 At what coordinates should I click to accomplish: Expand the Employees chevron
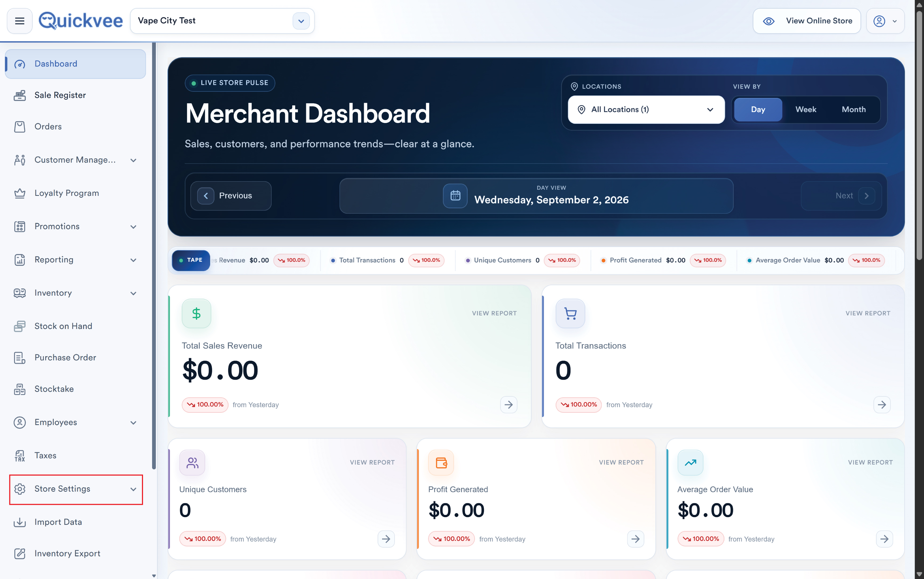[133, 423]
